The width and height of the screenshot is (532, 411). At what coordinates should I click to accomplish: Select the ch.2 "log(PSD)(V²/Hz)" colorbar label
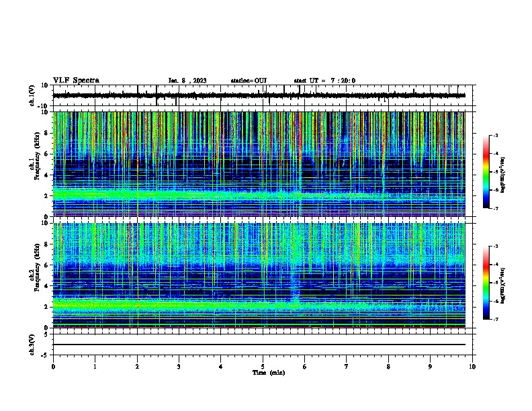point(503,285)
